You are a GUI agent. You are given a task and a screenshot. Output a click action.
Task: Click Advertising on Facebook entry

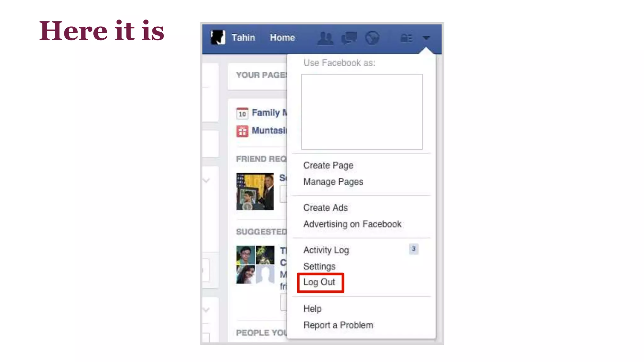352,224
